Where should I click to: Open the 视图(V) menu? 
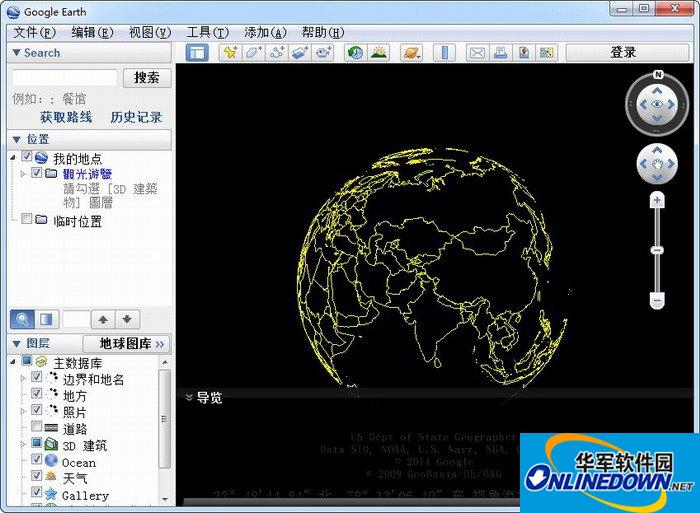click(150, 32)
